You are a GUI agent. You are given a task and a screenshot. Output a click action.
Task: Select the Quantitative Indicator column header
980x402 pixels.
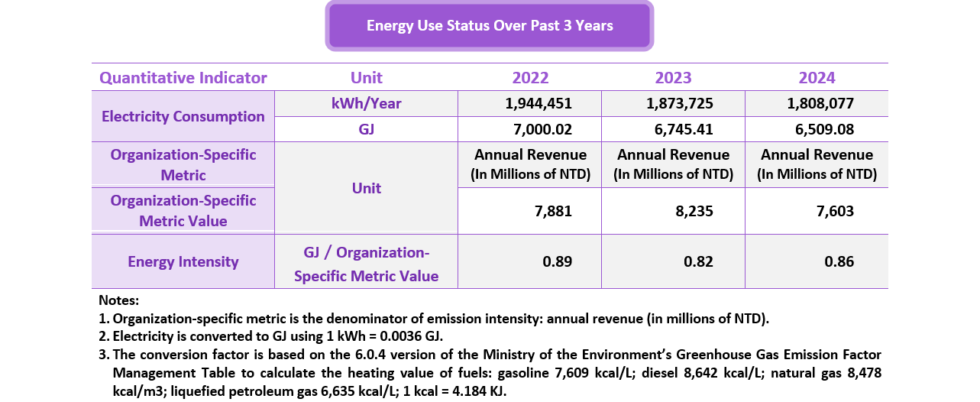183,78
